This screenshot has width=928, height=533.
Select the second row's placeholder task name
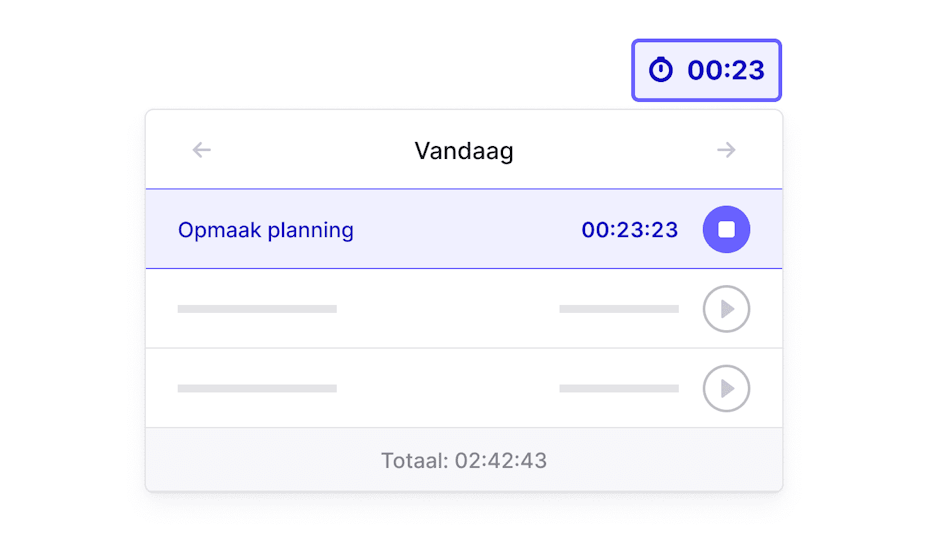257,309
